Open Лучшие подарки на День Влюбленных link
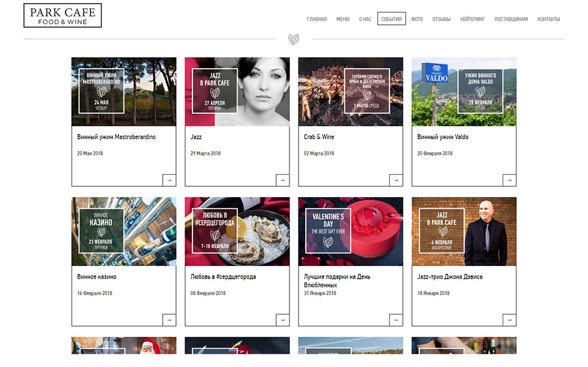 pos(337,281)
